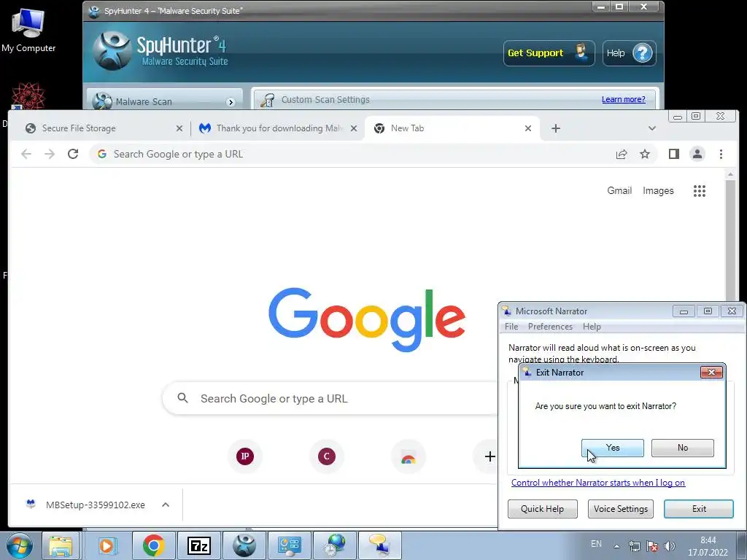Open Chrome Web Store shortcut tile

click(x=408, y=456)
